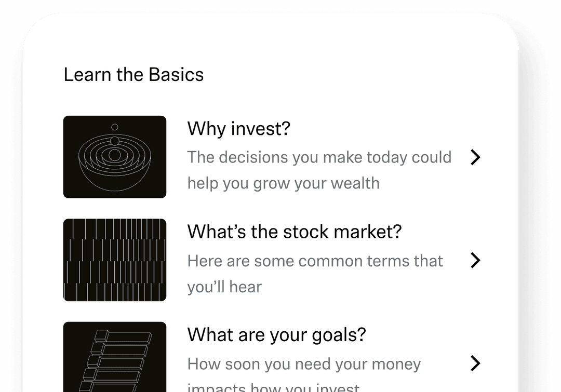Image resolution: width=561 pixels, height=392 pixels.
Task: Open the stock market lesson chevron
Action: point(475,260)
